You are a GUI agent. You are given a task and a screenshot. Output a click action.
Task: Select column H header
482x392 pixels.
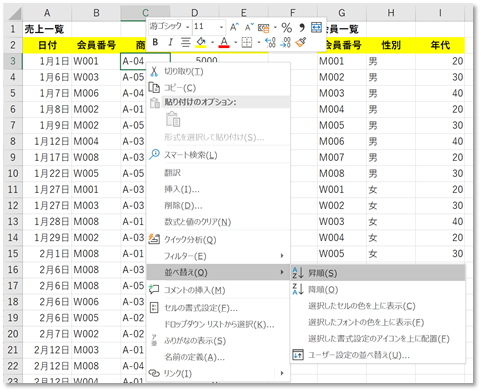[x=391, y=13]
